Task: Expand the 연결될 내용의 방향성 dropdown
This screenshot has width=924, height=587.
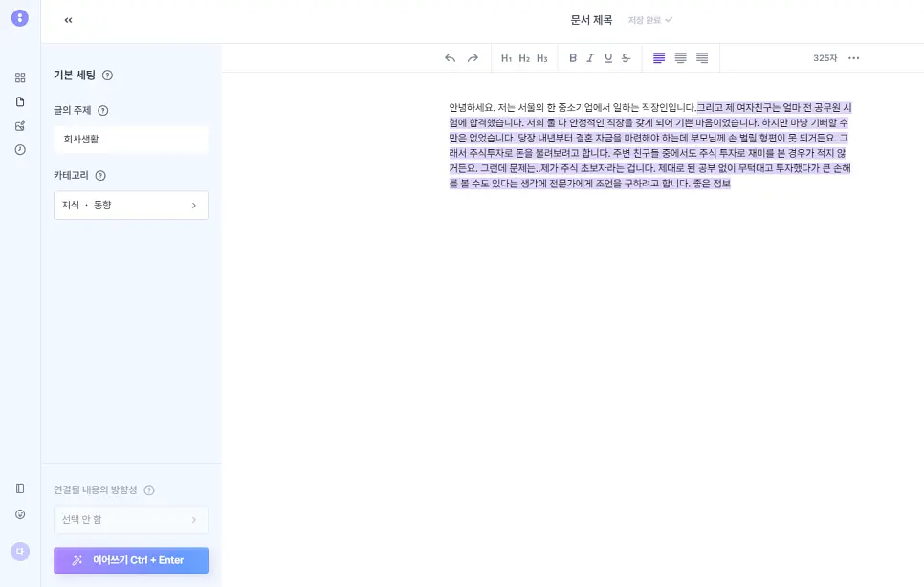Action: (131, 520)
